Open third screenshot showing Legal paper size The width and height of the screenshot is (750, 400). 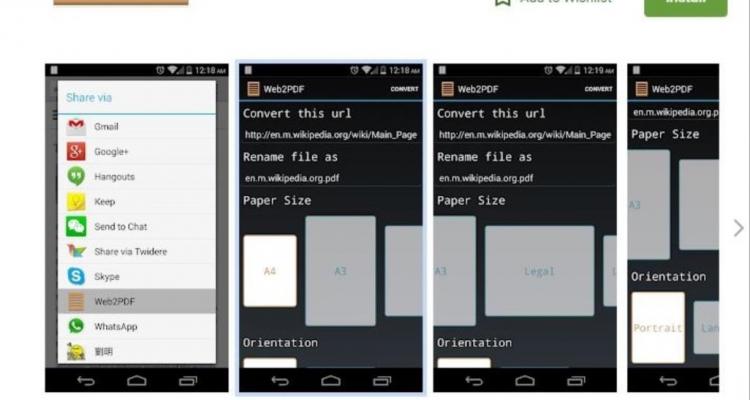coord(525,228)
